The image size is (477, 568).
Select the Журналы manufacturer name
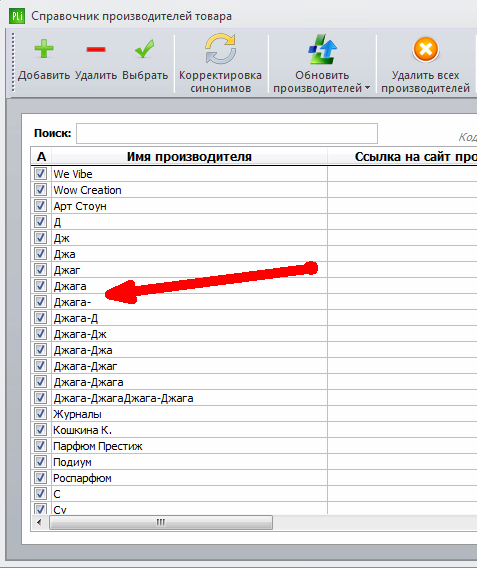[x=77, y=414]
